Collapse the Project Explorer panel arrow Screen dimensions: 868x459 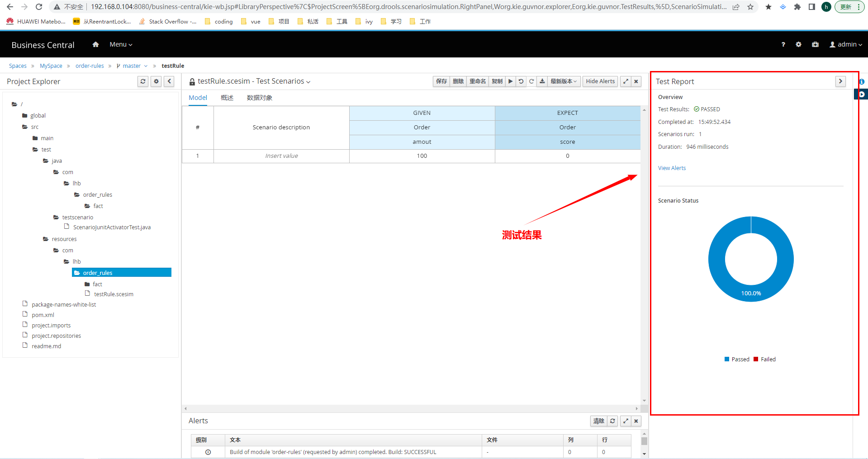pos(169,81)
